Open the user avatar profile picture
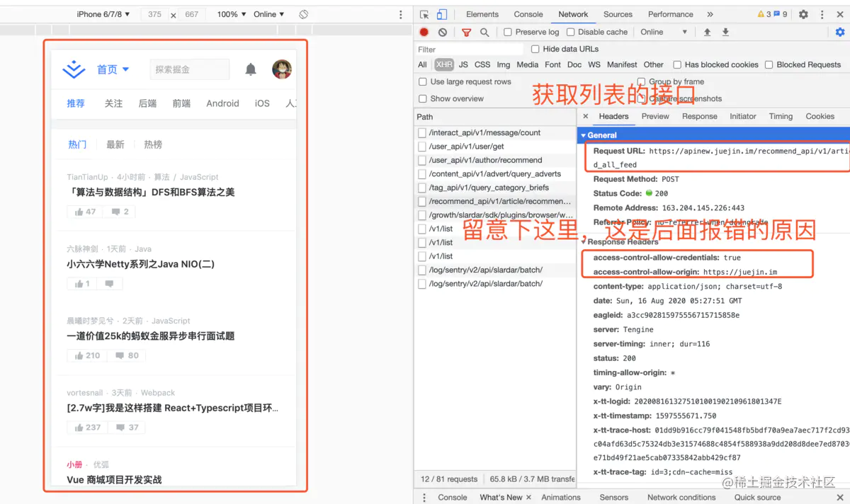 [x=282, y=69]
